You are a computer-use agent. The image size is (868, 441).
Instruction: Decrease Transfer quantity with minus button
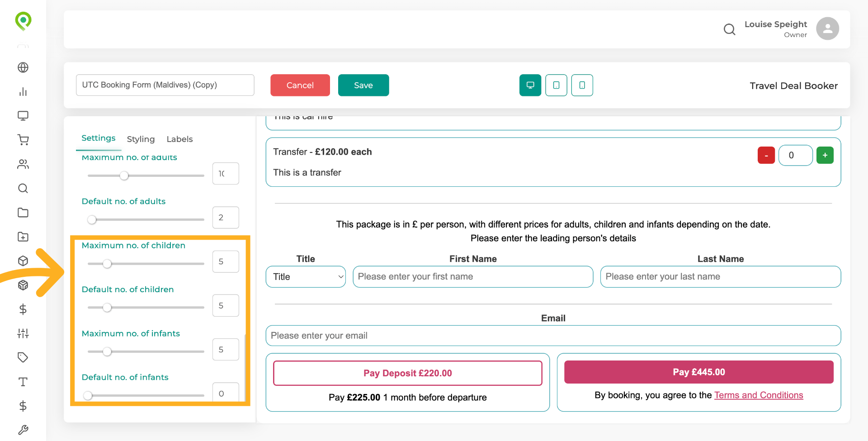pyautogui.click(x=766, y=155)
